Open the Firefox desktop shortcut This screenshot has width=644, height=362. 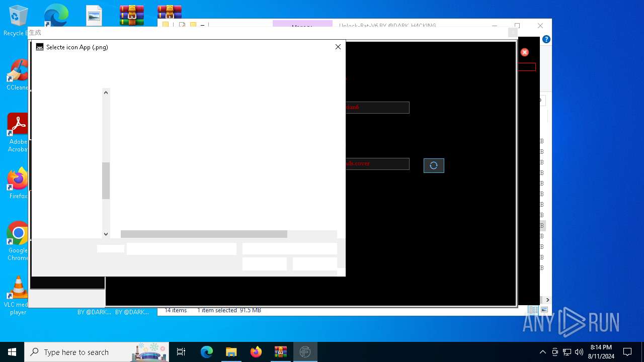18,184
